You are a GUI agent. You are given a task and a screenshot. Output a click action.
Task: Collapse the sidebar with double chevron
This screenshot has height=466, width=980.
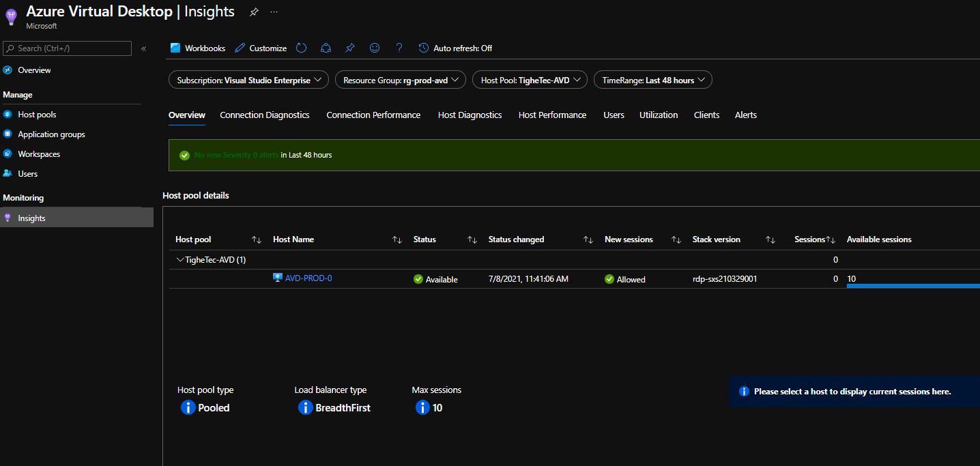(x=144, y=48)
